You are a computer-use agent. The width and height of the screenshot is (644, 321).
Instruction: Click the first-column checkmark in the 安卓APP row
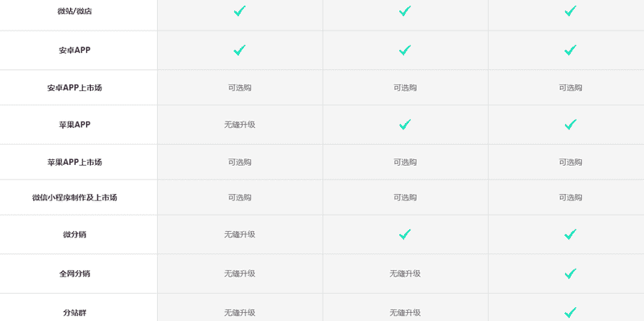pos(240,50)
